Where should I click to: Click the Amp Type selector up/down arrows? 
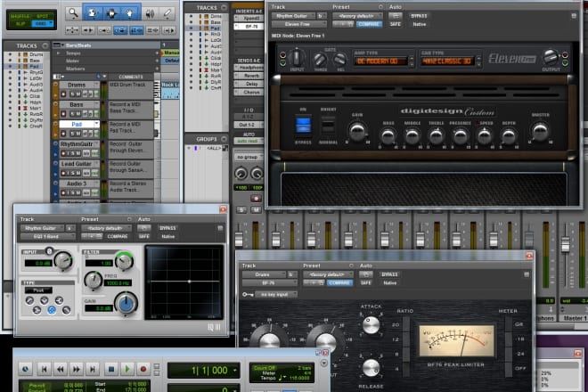412,61
